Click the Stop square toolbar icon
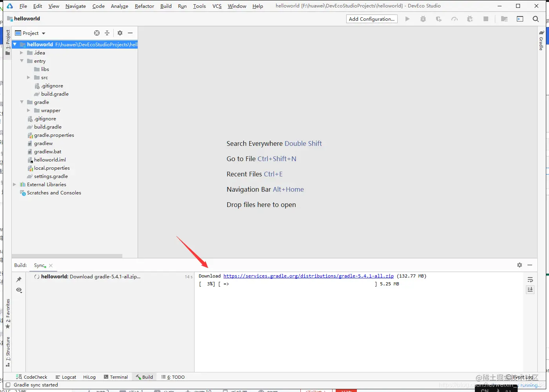 tap(486, 19)
